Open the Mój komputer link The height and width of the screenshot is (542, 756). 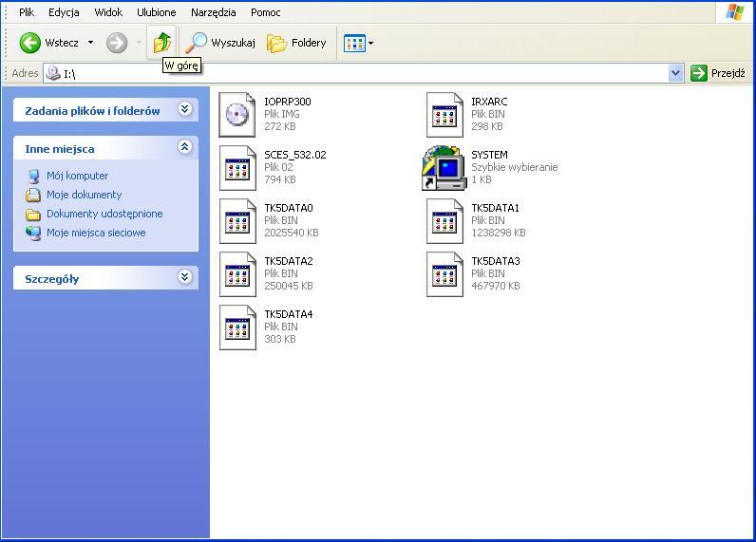(78, 176)
